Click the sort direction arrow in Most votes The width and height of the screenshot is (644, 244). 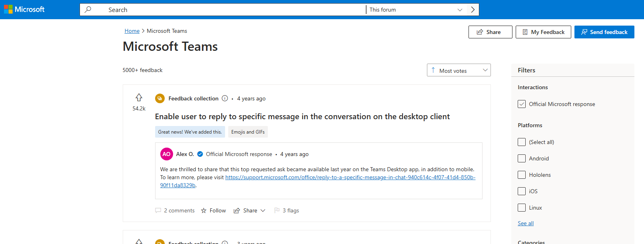point(433,70)
